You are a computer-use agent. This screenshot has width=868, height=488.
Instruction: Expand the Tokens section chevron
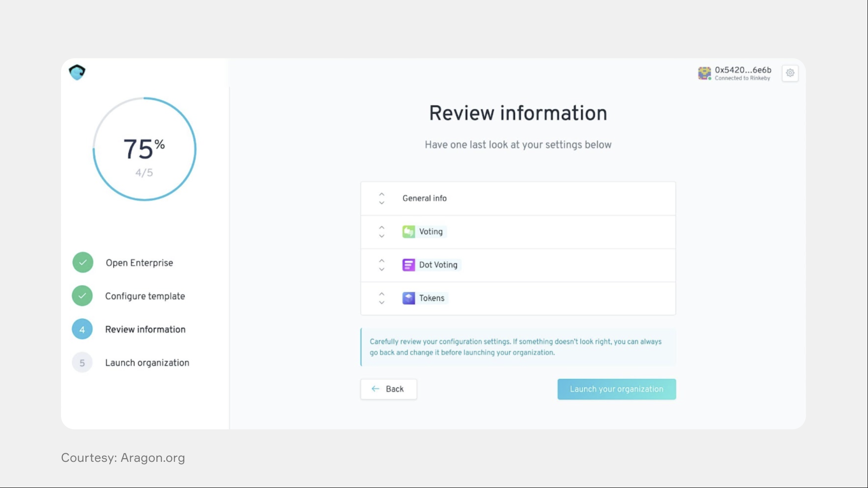tap(382, 298)
